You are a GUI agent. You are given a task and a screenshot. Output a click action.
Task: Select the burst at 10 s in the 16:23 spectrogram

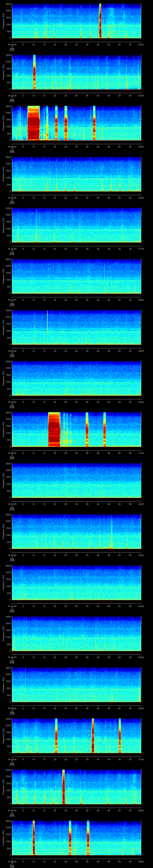[x=34, y=72]
